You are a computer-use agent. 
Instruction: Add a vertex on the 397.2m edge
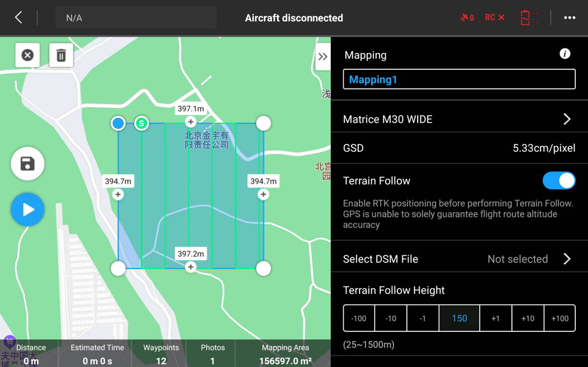[191, 267]
